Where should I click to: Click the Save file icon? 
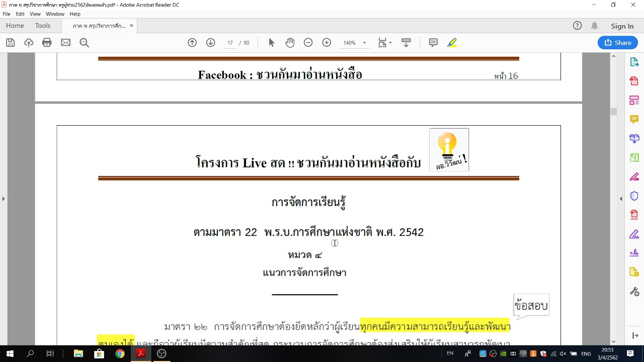[10, 43]
